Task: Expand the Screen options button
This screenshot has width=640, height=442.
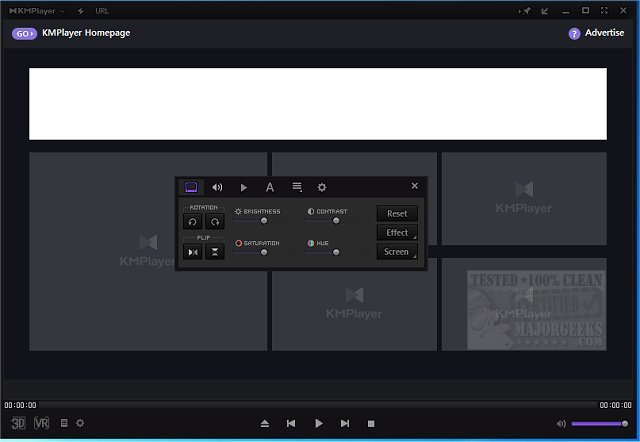Action: click(397, 252)
